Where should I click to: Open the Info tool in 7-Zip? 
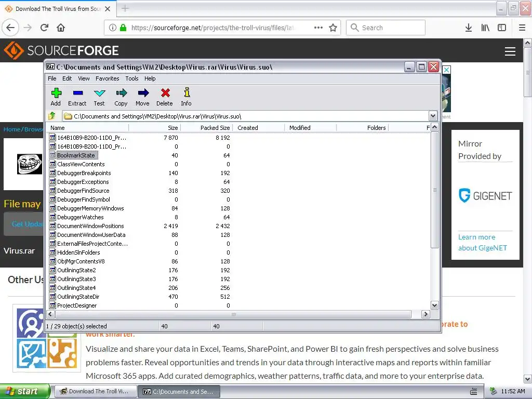pyautogui.click(x=187, y=97)
